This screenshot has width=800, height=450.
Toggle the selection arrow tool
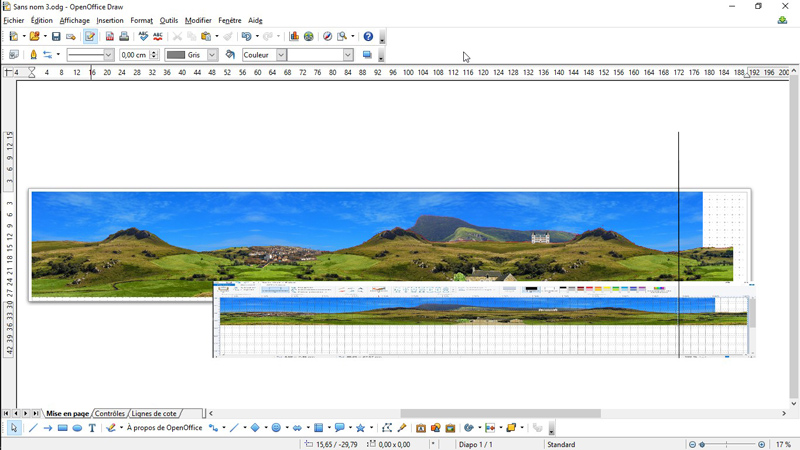tap(14, 428)
